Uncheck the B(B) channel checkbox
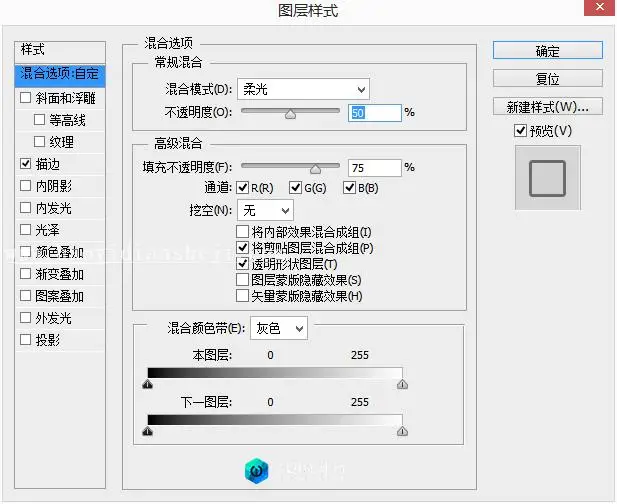 click(x=349, y=188)
